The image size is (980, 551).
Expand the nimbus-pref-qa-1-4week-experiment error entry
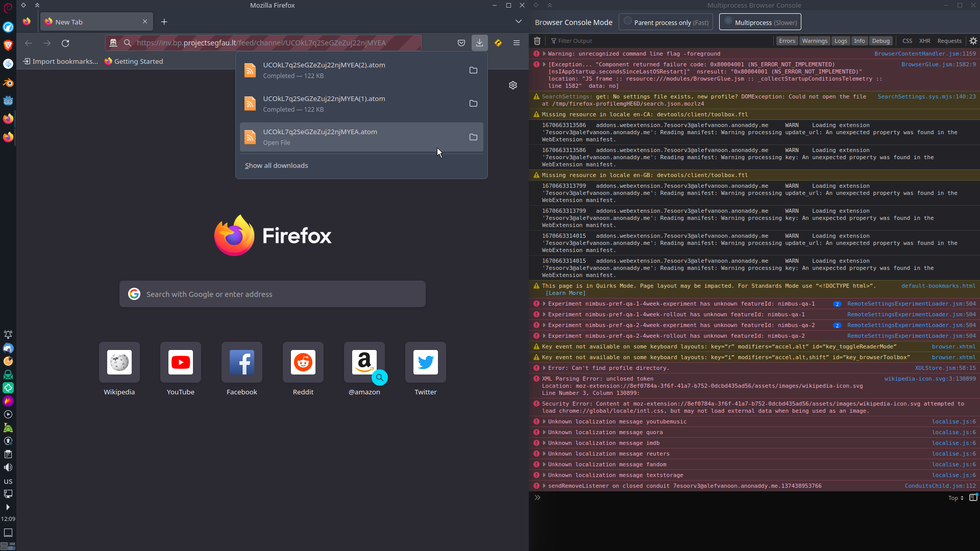[545, 304]
